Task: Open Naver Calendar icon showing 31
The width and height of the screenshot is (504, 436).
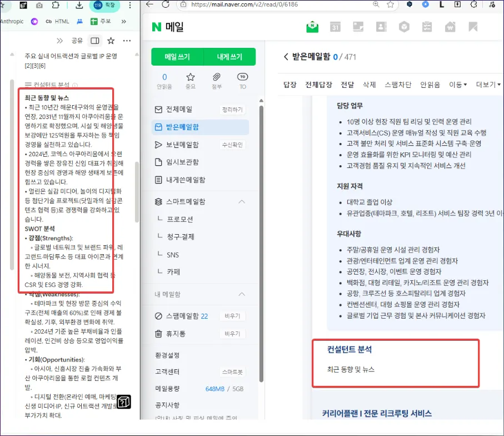Action: pos(335,27)
